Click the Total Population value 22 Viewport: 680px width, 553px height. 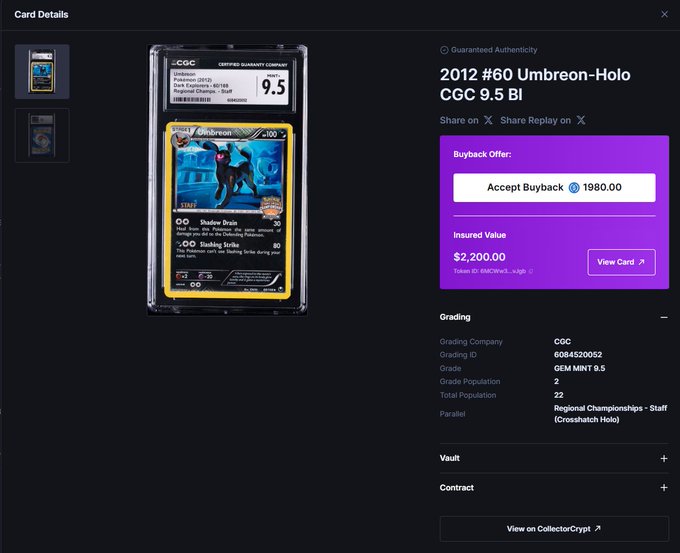tap(559, 395)
